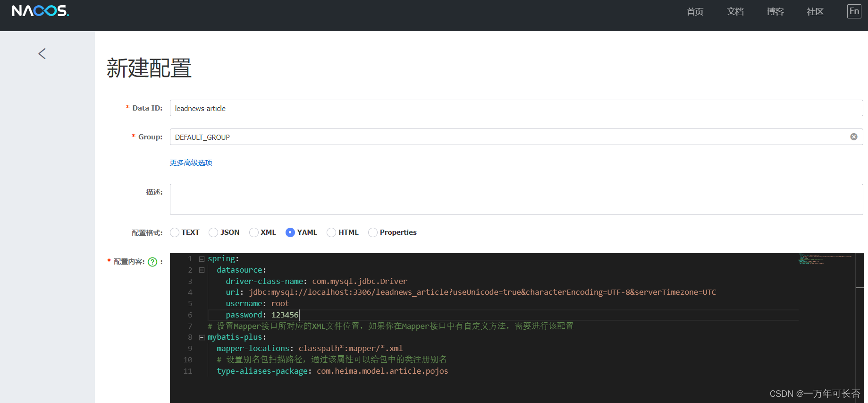Click the 'username: root' line
868x403 pixels.
[257, 304]
